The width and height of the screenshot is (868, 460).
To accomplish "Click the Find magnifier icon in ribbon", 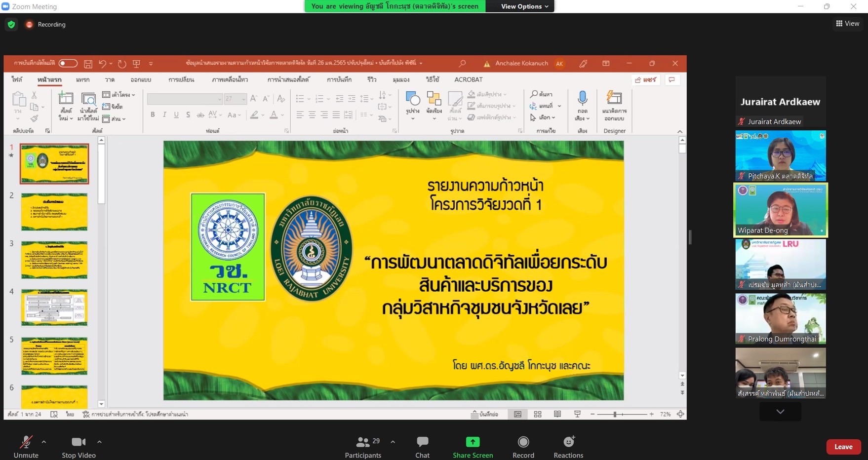I will pos(534,94).
